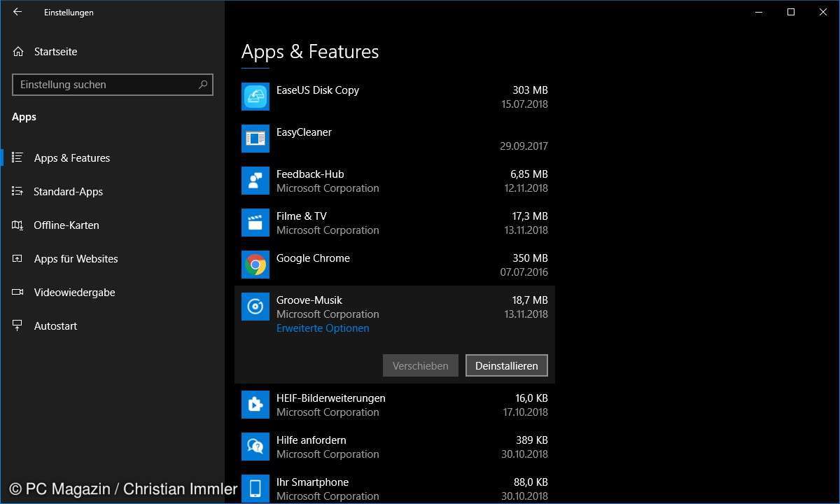Click the 15.07.2018 install date
The height and width of the screenshot is (504, 840).
tap(524, 104)
